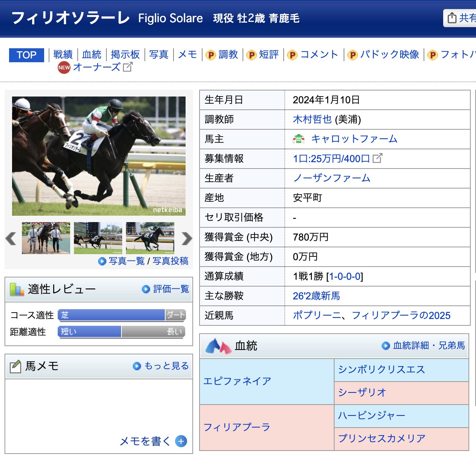Screen dimensions: 476x460
Task: Click the P icon beside 短評
Action: pos(252,55)
